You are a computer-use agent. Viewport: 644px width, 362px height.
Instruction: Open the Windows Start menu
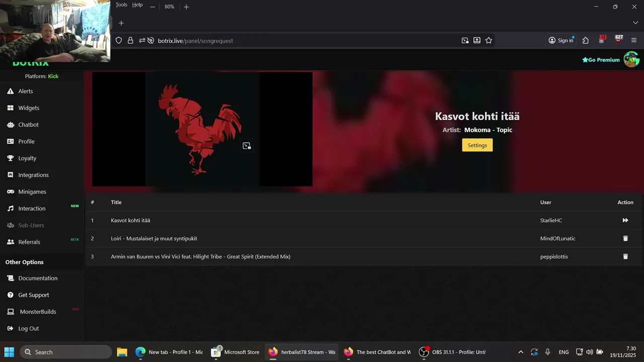point(9,352)
